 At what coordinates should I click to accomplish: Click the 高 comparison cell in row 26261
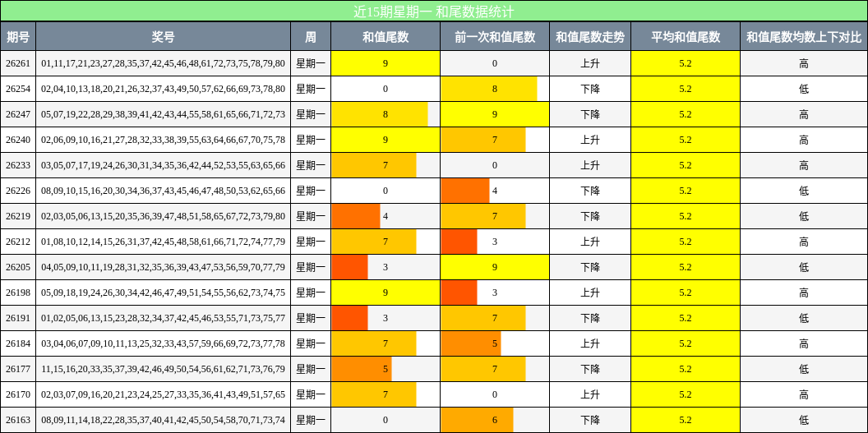pyautogui.click(x=805, y=63)
